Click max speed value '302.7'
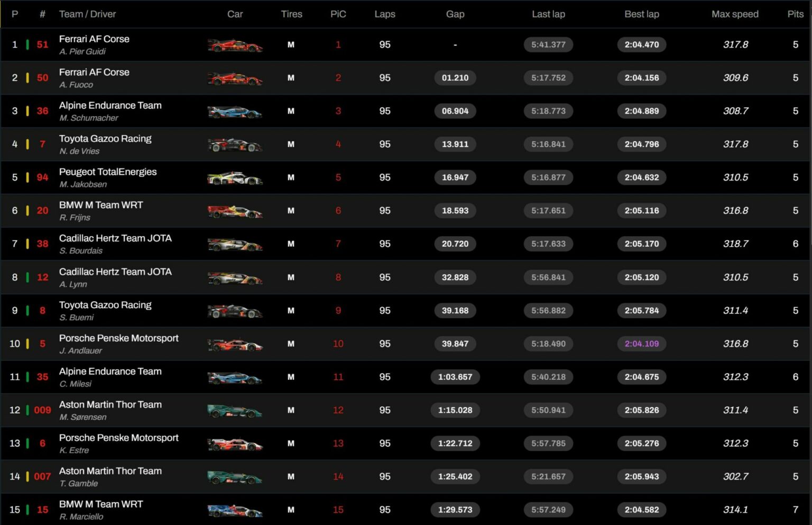812x525 pixels. (x=735, y=477)
